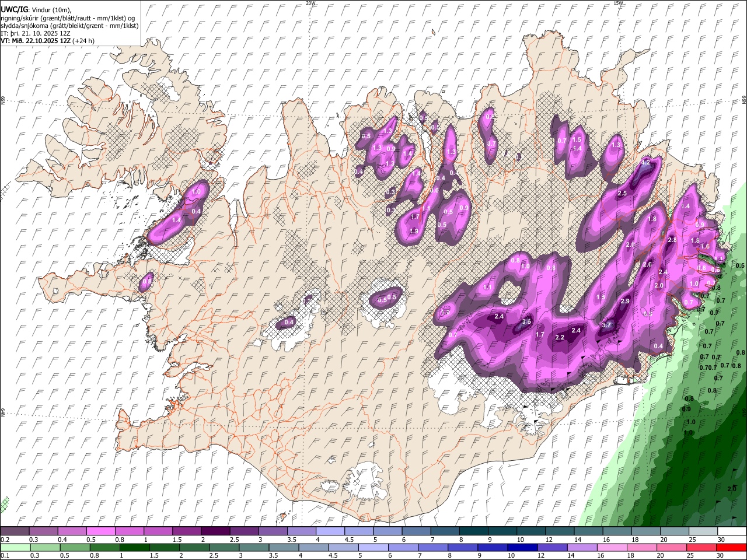Click the 25–30 red rain scale swatch
This screenshot has height=560, width=747.
tap(701, 548)
